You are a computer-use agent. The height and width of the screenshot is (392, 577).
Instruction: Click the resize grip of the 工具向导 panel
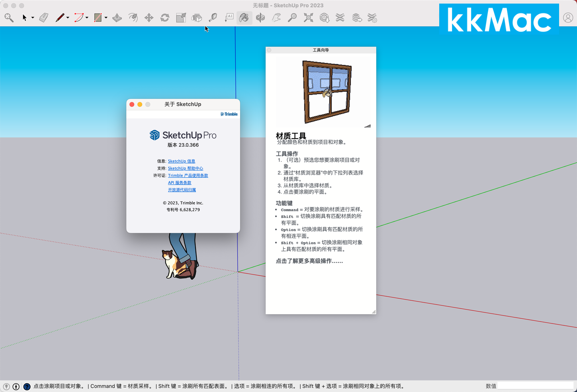(x=374, y=312)
